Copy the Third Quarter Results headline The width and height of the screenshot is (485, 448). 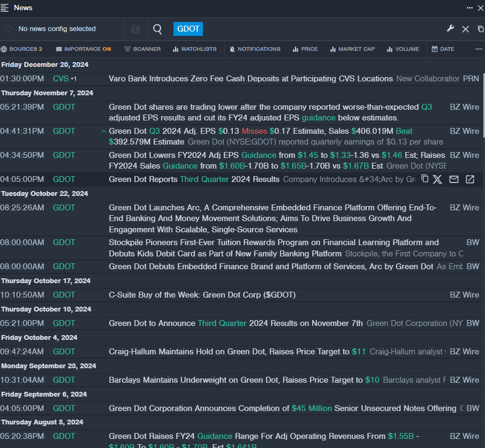pos(425,179)
